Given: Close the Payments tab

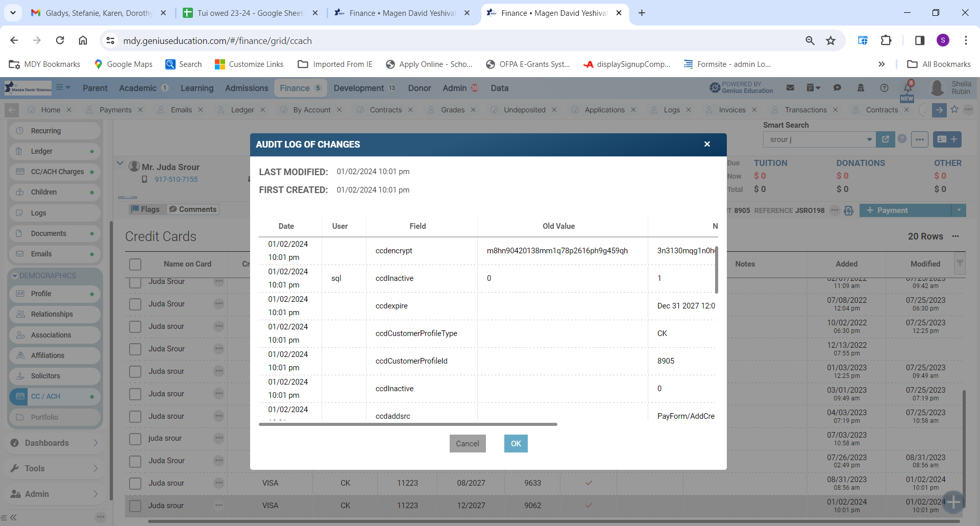Looking at the screenshot, I should [x=140, y=110].
